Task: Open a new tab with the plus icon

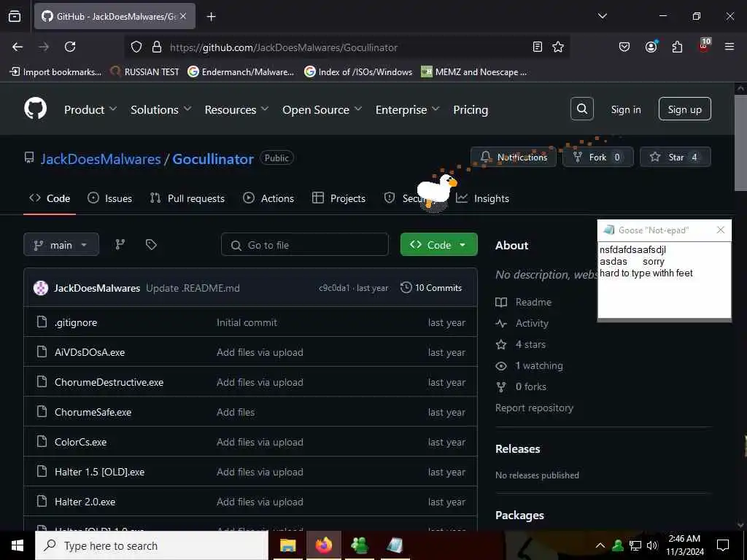Action: [x=211, y=17]
